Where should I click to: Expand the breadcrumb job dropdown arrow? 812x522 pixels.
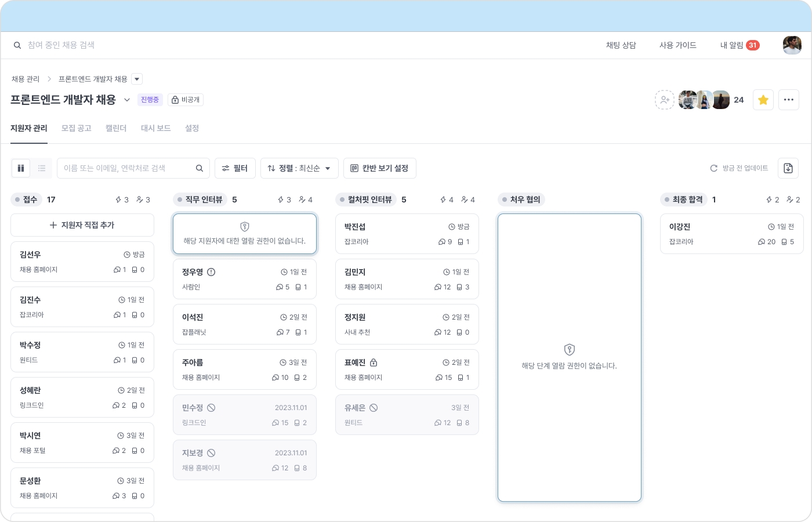coord(137,79)
